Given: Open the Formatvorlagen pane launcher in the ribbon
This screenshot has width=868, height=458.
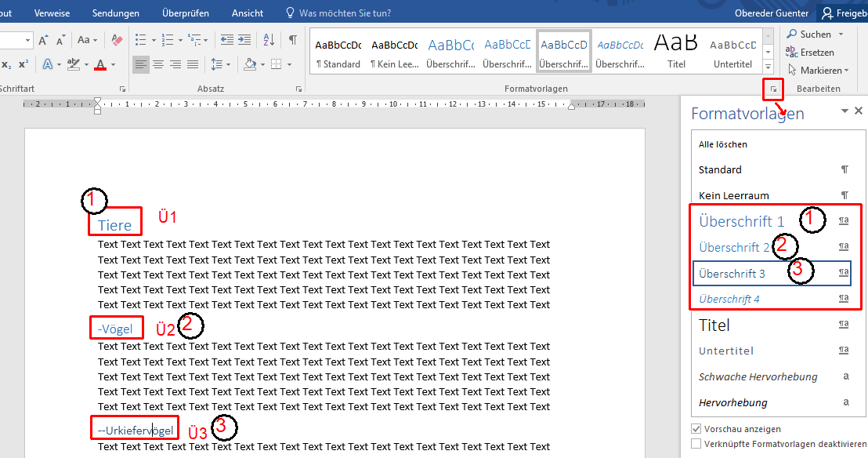Looking at the screenshot, I should 773,89.
